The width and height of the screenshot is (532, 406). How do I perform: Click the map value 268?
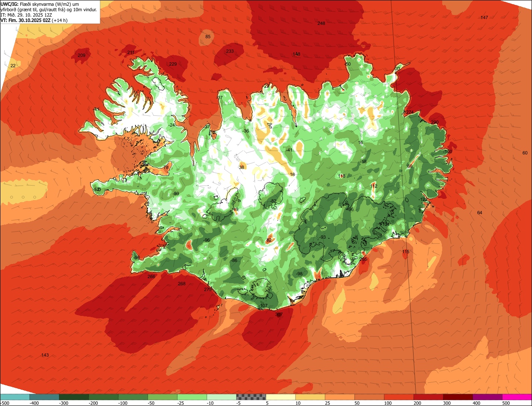[x=182, y=284]
